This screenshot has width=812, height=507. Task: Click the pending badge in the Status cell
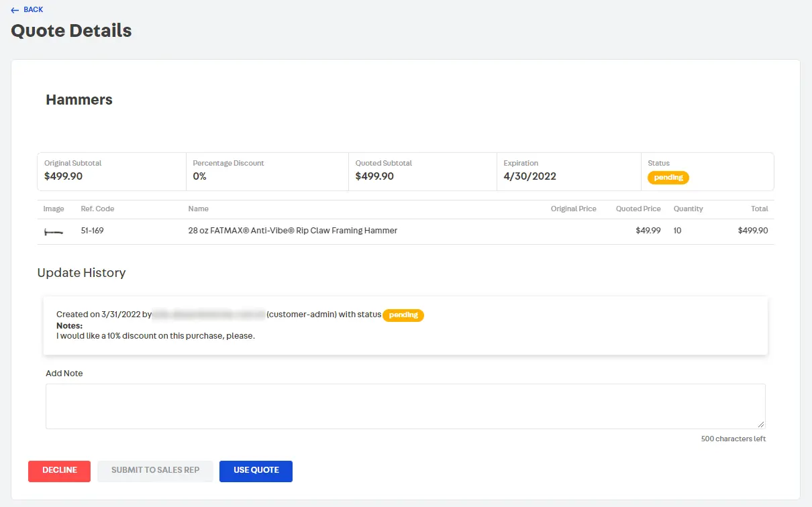coord(668,178)
